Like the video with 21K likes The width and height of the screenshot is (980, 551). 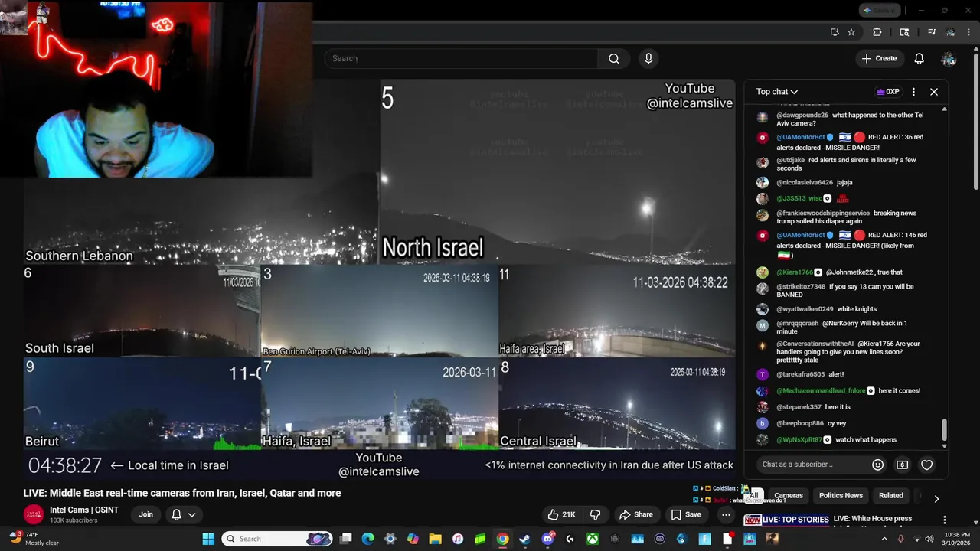pos(562,514)
